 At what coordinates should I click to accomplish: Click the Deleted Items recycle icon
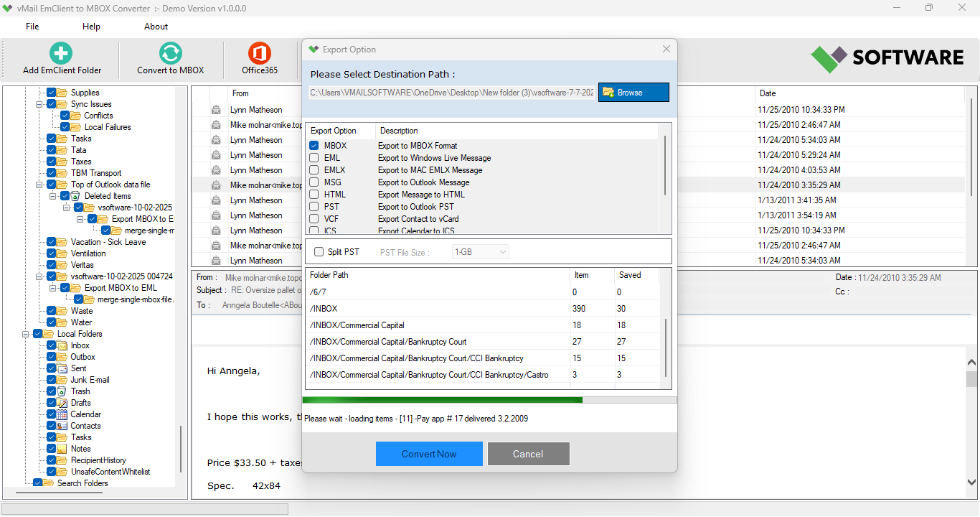click(x=75, y=196)
